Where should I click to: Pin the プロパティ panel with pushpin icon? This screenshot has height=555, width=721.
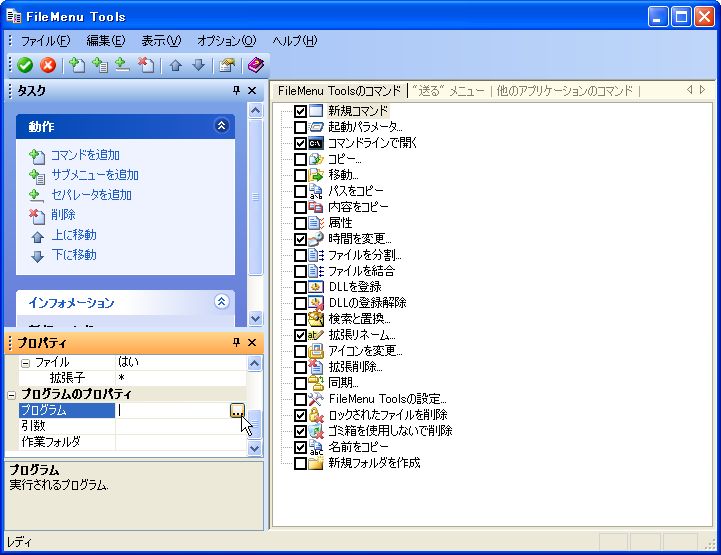[236, 342]
